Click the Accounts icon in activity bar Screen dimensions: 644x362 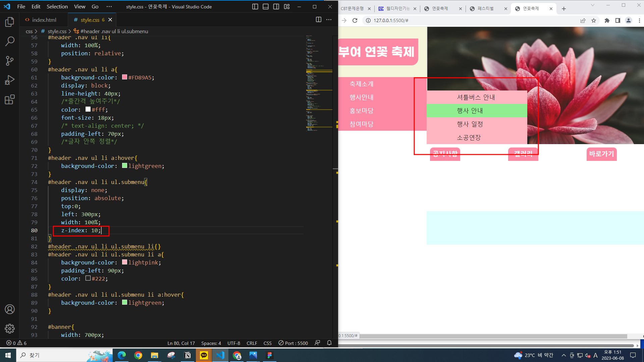point(10,309)
